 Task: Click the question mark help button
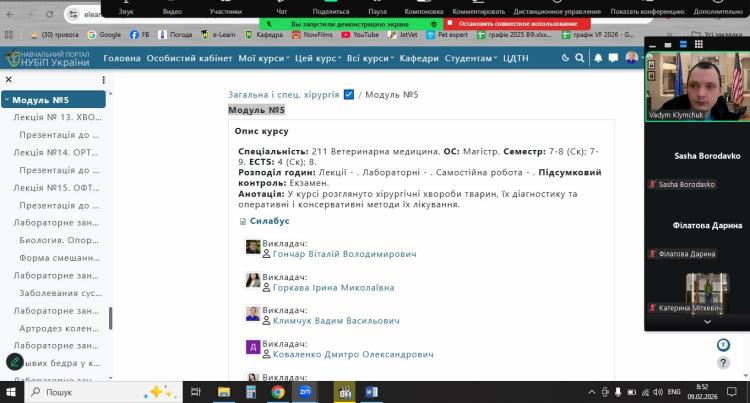point(724,345)
